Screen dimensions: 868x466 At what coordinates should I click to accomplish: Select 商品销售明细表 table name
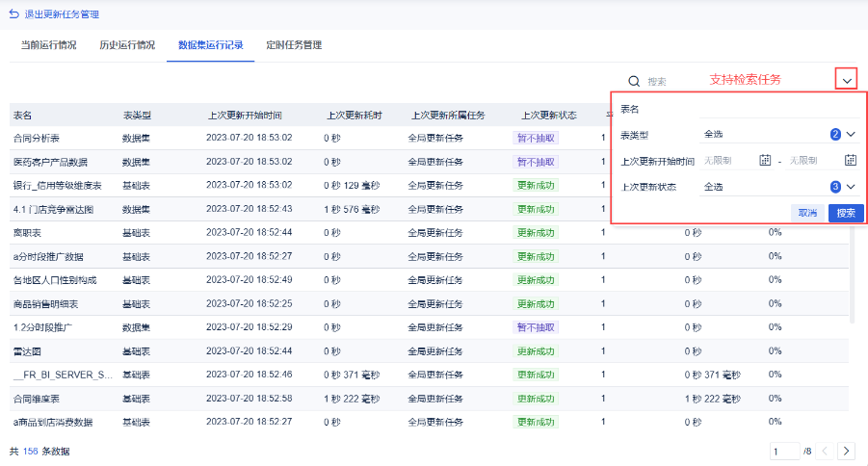click(45, 304)
